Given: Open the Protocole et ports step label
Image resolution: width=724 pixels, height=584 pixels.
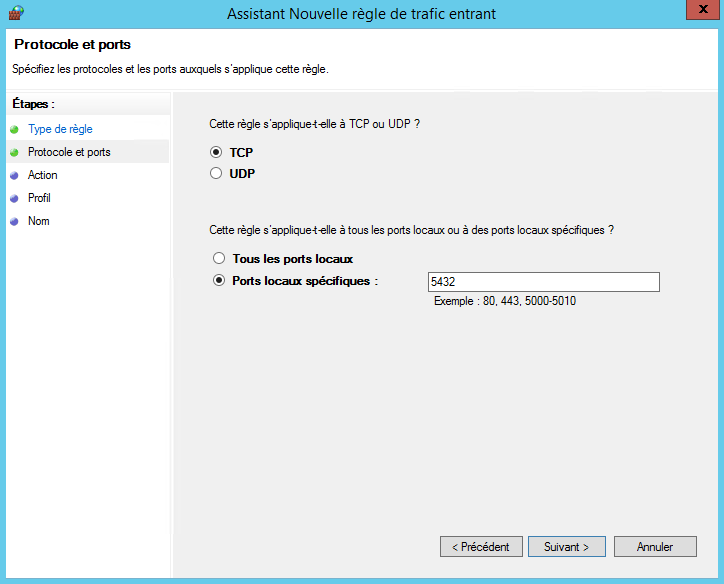Looking at the screenshot, I should [x=69, y=152].
